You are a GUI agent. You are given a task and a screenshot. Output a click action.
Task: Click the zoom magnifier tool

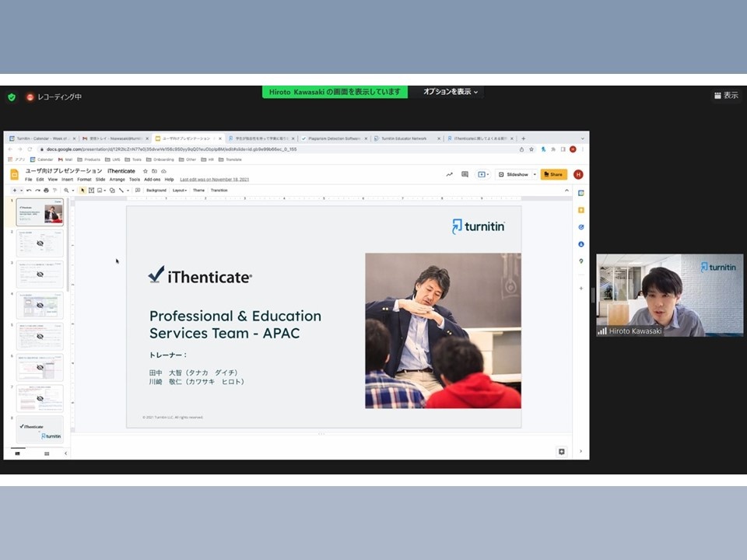tap(66, 191)
